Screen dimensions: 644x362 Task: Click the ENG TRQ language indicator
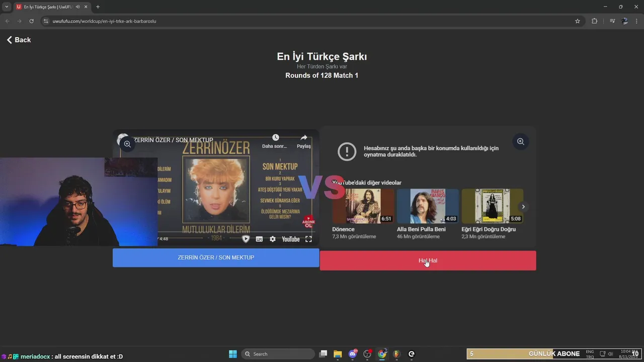click(x=590, y=354)
